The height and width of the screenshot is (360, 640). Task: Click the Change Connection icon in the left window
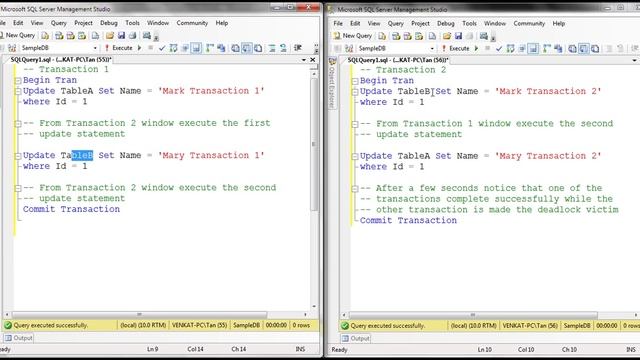[x=12, y=48]
